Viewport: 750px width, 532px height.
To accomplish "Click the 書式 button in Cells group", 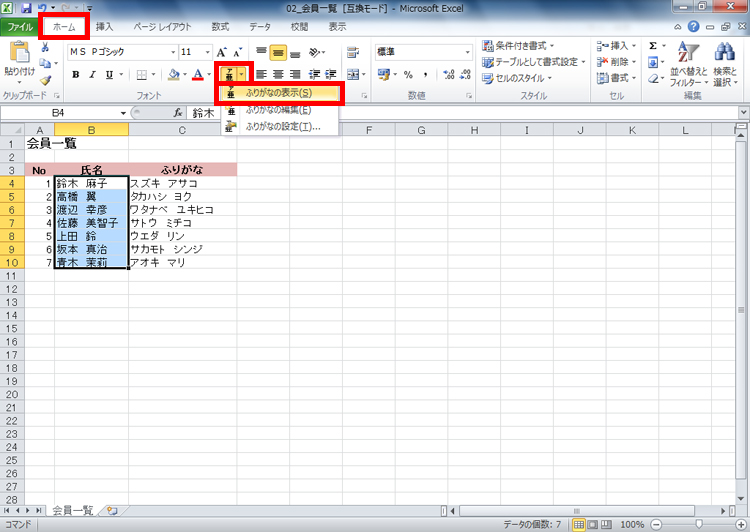I will 616,78.
